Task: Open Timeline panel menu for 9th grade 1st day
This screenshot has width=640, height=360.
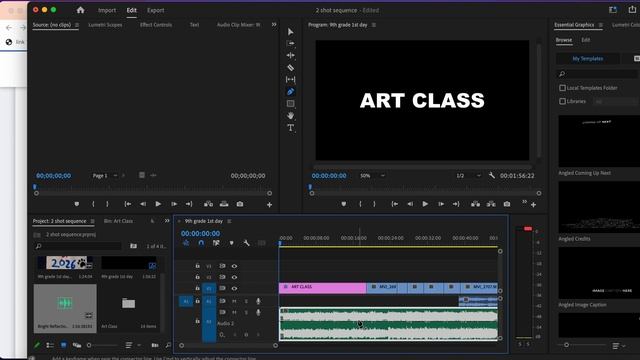Action: [229, 221]
